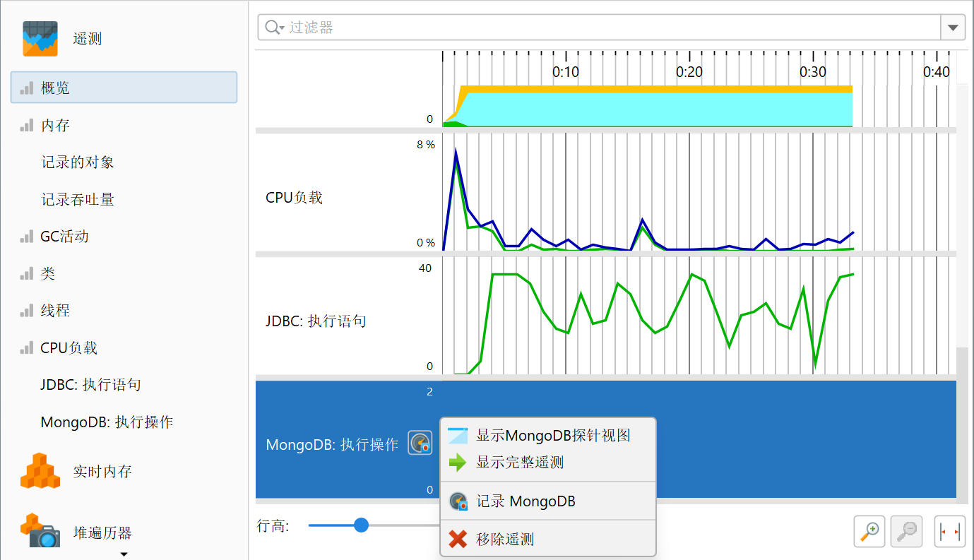Open the 实时内存 live memory cubes icon

40,471
